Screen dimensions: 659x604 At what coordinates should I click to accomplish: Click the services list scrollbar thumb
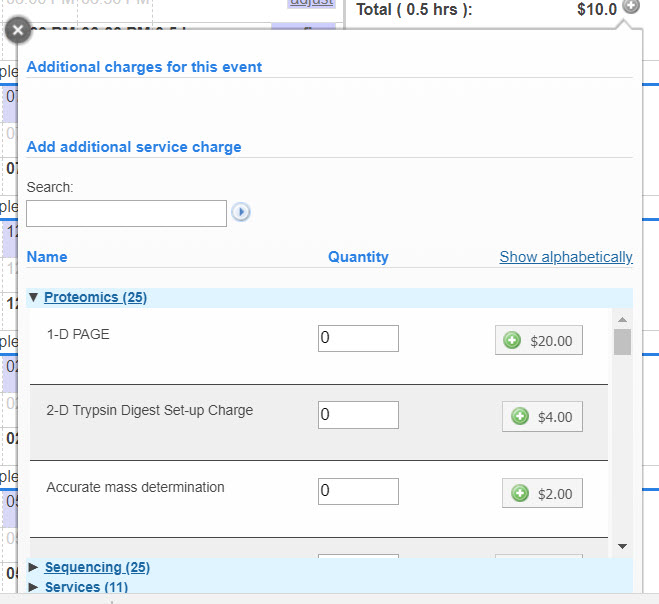tap(622, 342)
